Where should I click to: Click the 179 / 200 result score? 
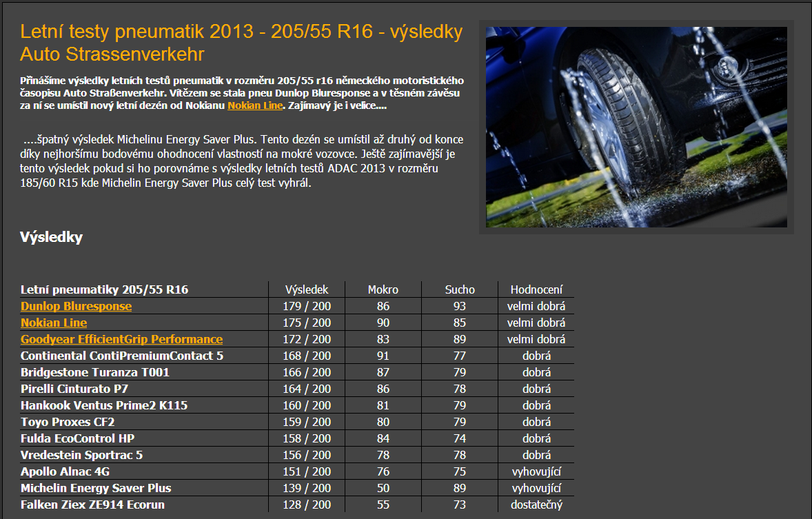(x=307, y=306)
